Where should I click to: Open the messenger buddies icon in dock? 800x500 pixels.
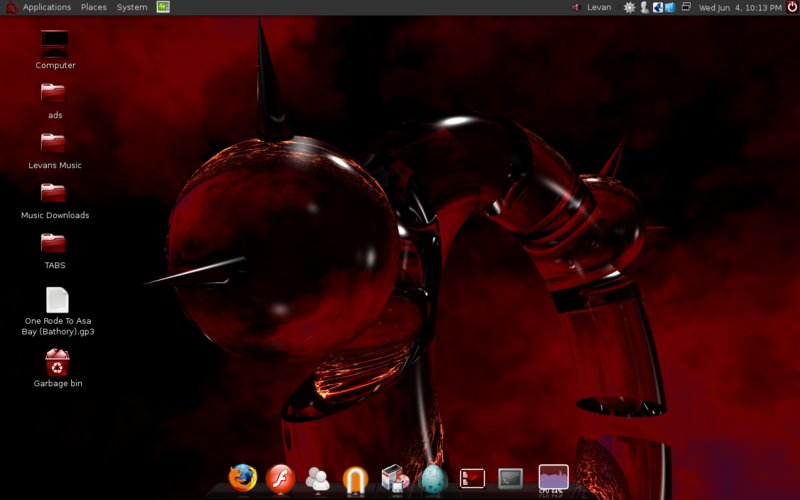[318, 478]
